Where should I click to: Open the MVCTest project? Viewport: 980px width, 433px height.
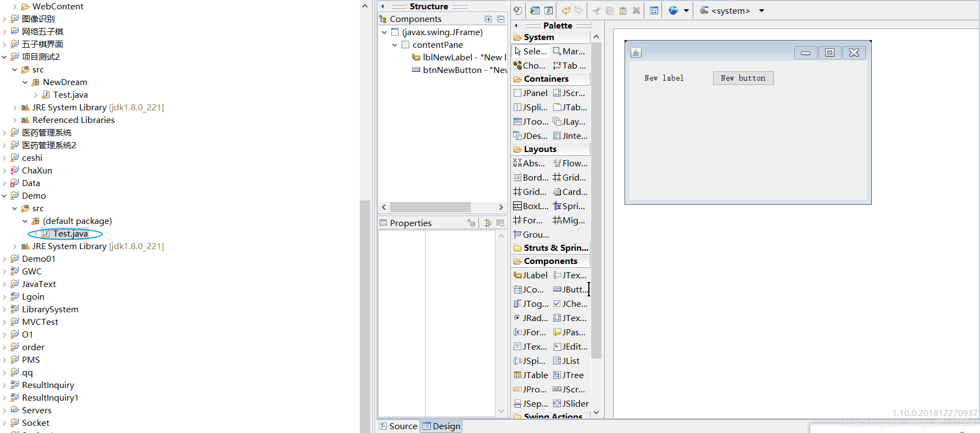pyautogui.click(x=40, y=322)
